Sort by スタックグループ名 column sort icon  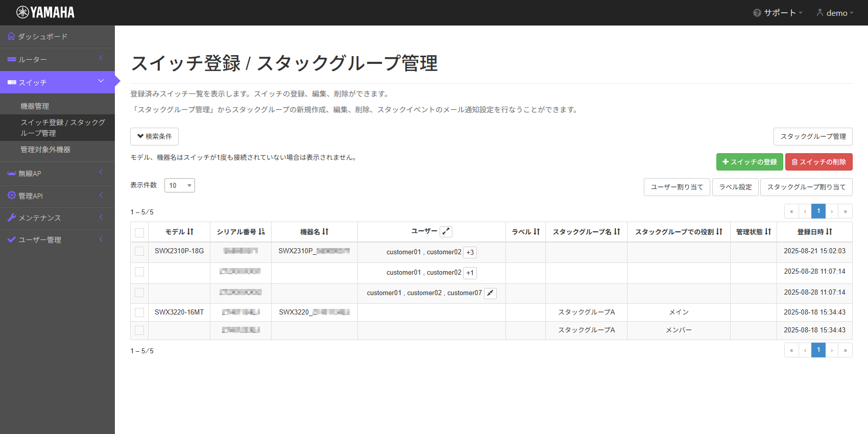[617, 232]
